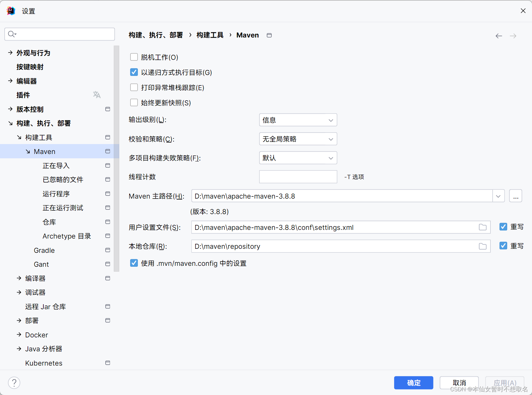Select Kubernetes in settings tree
The height and width of the screenshot is (395, 532).
[44, 363]
